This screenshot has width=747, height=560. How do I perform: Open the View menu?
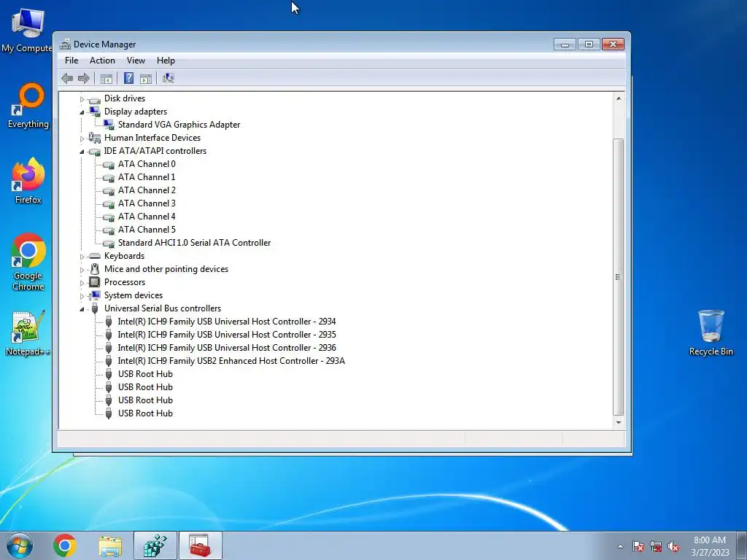click(x=136, y=61)
